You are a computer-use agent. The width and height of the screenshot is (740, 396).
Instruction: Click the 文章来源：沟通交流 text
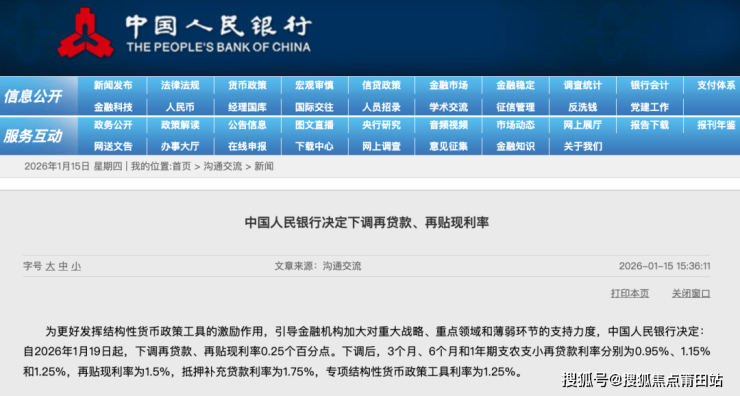pyautogui.click(x=318, y=266)
